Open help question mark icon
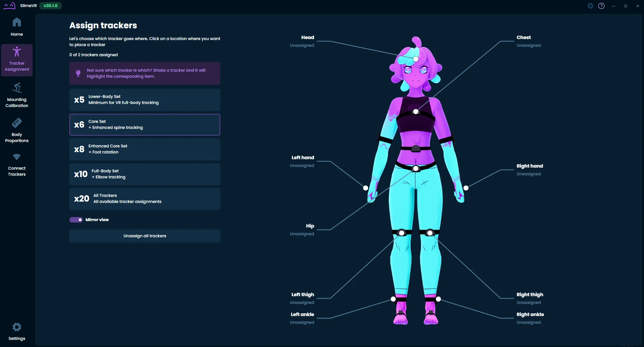This screenshot has height=347, width=644. click(601, 6)
